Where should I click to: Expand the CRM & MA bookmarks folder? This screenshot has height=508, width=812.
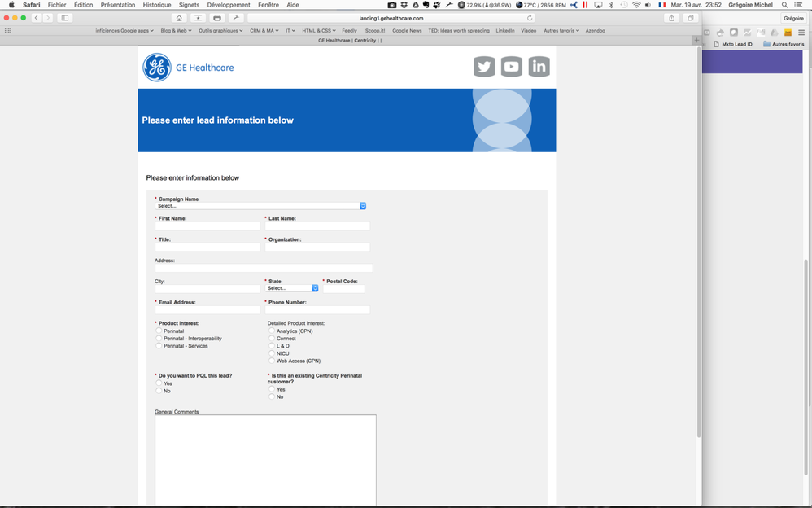pyautogui.click(x=264, y=31)
